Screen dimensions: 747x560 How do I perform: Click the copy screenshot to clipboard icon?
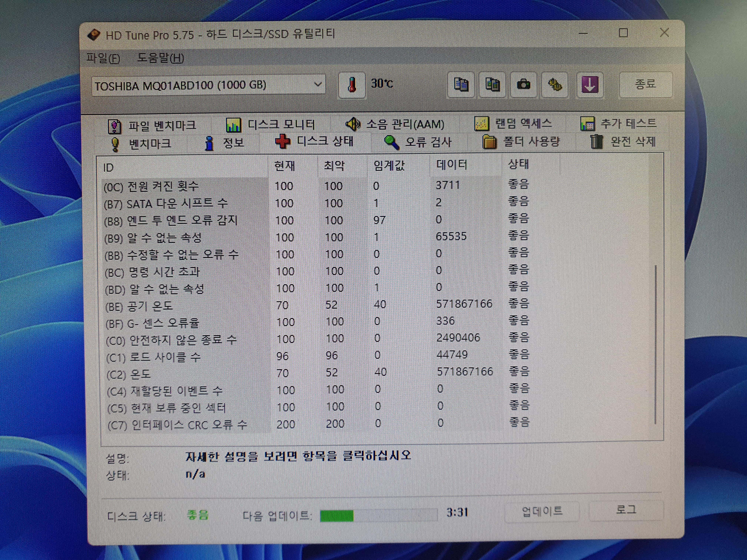pyautogui.click(x=492, y=84)
